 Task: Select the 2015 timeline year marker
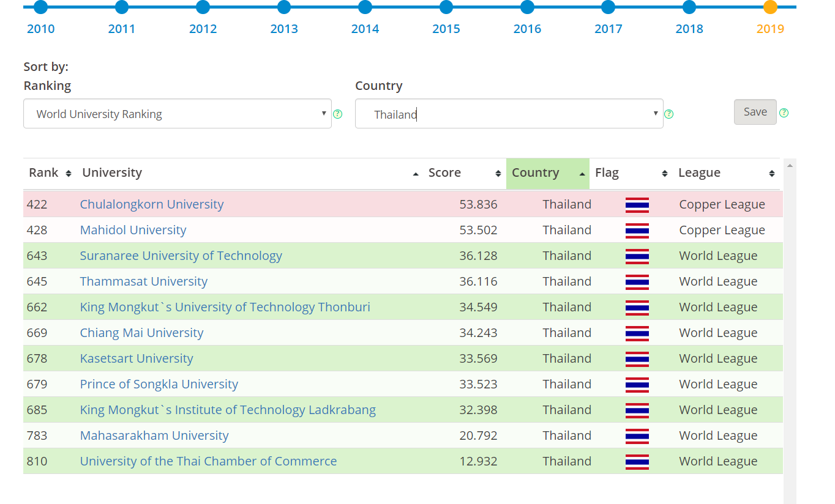click(x=446, y=7)
